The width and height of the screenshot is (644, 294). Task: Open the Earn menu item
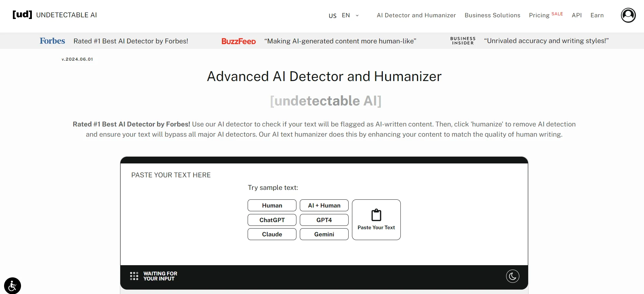click(597, 15)
